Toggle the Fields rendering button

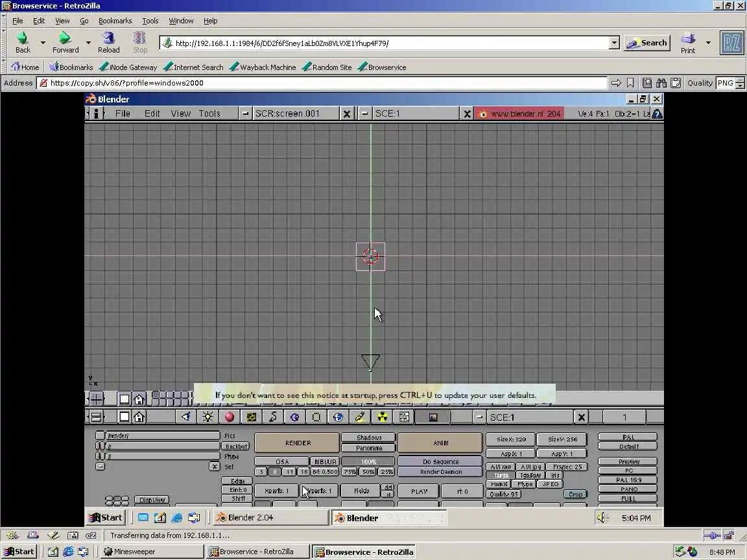pyautogui.click(x=362, y=491)
